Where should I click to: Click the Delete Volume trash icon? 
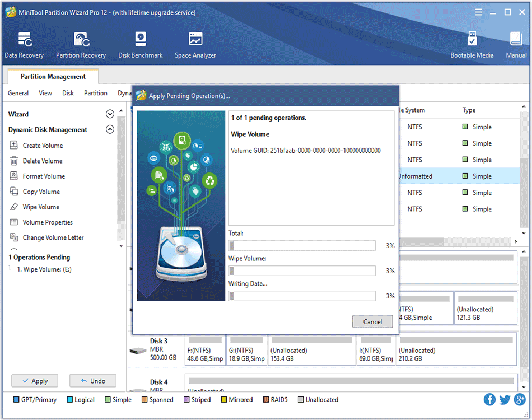(13, 161)
